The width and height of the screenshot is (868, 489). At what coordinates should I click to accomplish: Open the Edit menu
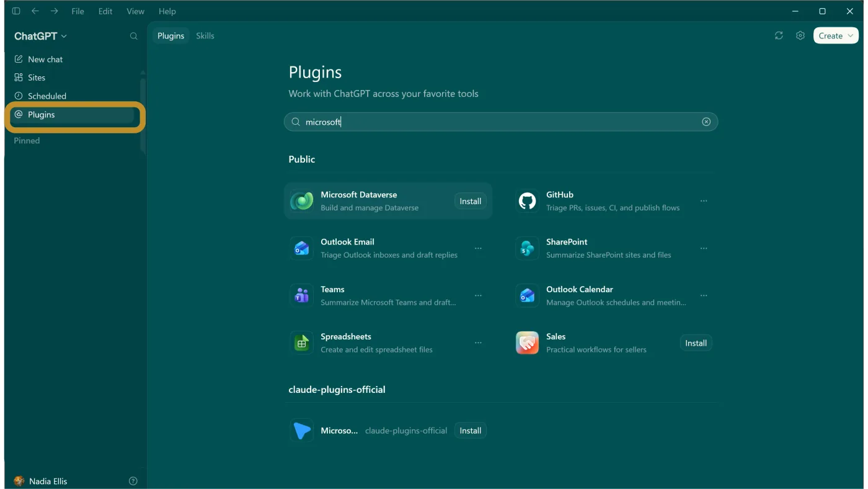(105, 11)
